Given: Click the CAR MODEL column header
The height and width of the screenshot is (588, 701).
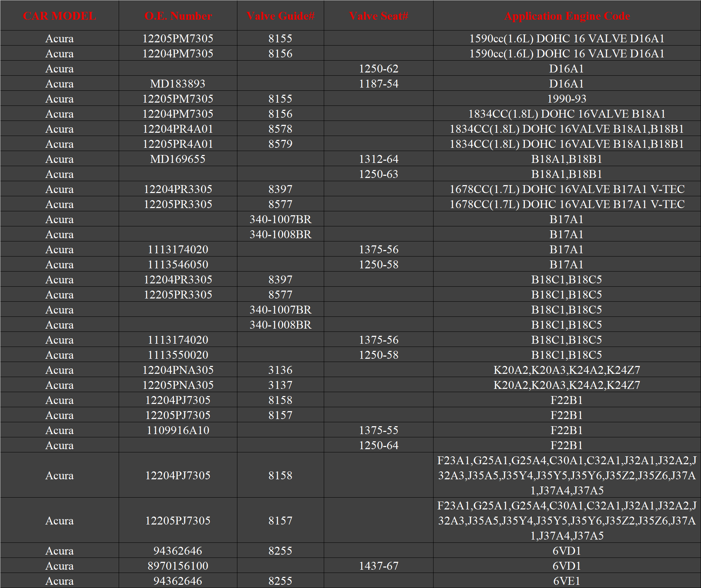Looking at the screenshot, I should (60, 16).
